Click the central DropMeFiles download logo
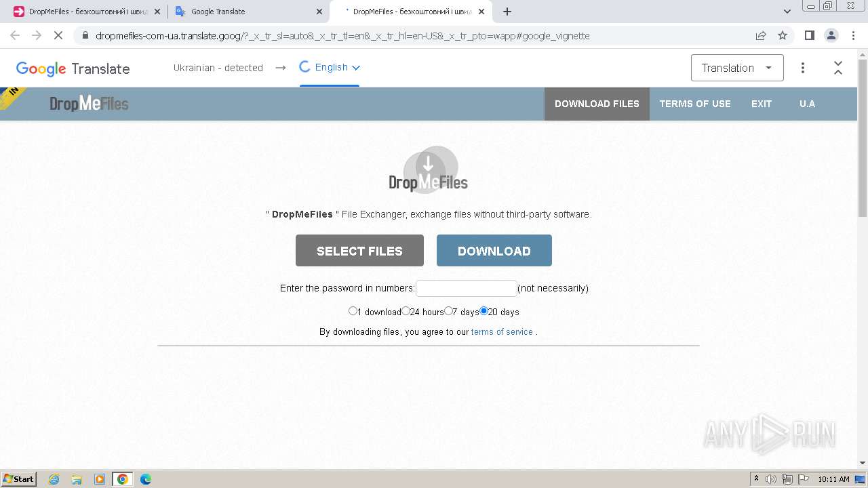 tap(429, 169)
